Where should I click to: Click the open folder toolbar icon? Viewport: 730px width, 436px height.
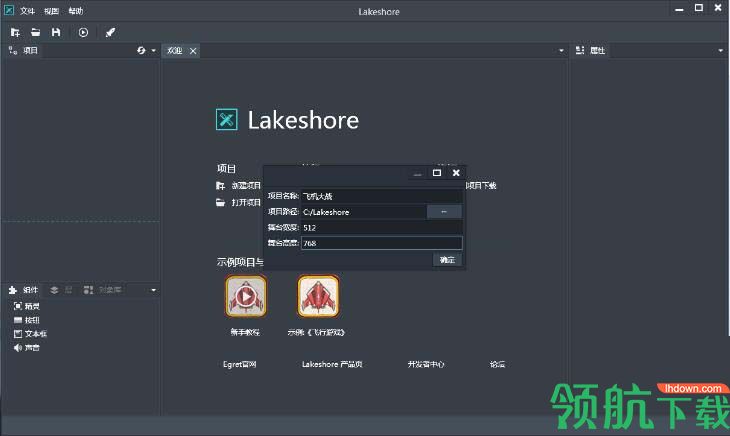click(x=35, y=32)
